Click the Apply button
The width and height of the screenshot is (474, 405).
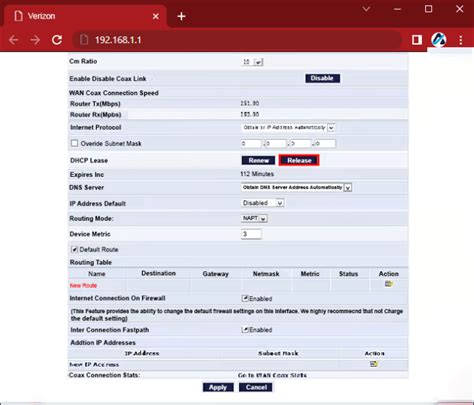coord(218,387)
